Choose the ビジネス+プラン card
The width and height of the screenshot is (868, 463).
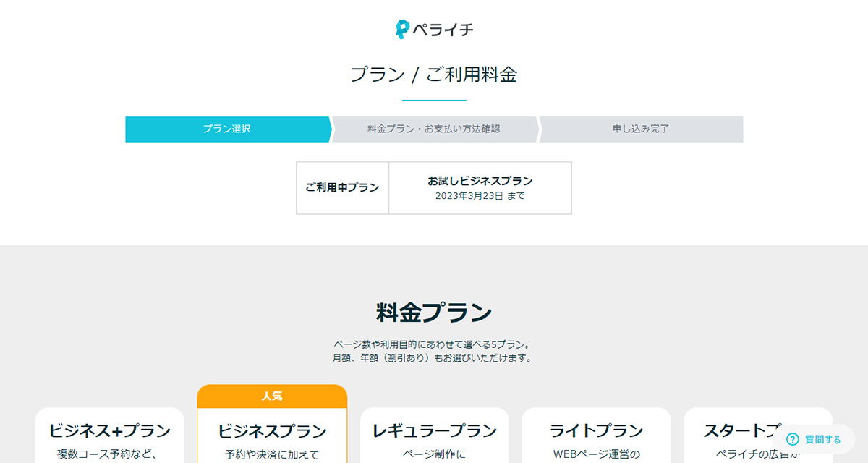[x=110, y=435]
